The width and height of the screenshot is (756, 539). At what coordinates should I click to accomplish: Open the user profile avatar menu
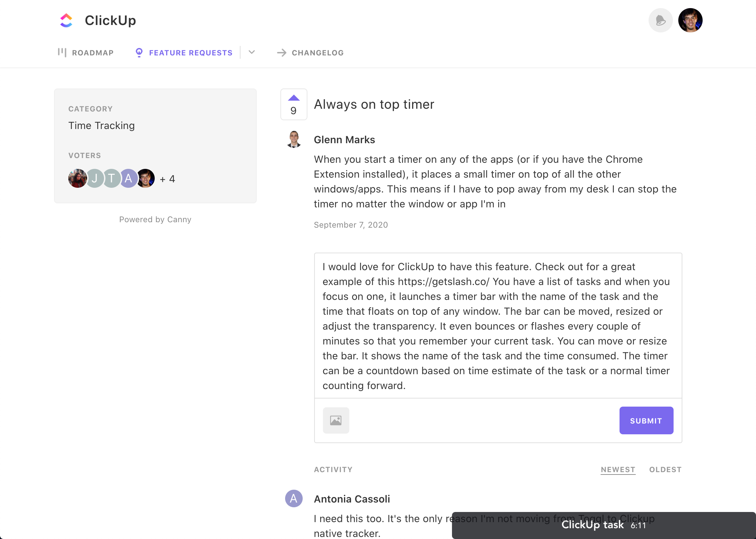(690, 20)
